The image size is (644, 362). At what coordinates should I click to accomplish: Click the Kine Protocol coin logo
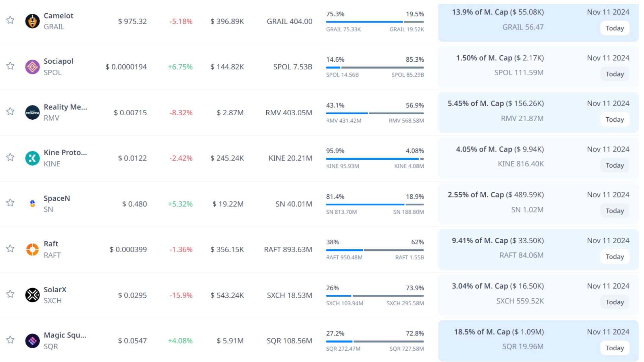click(33, 158)
